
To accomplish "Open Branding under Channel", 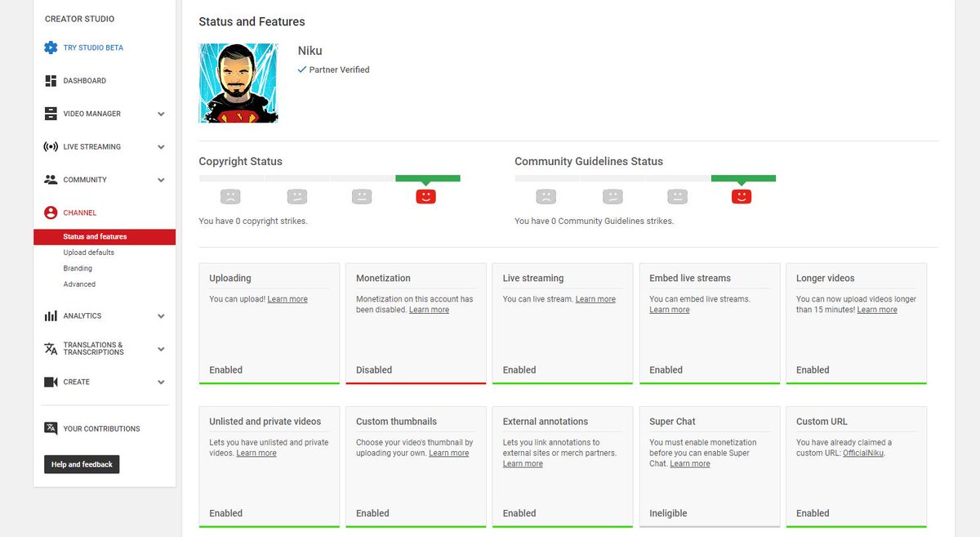I will coord(78,268).
